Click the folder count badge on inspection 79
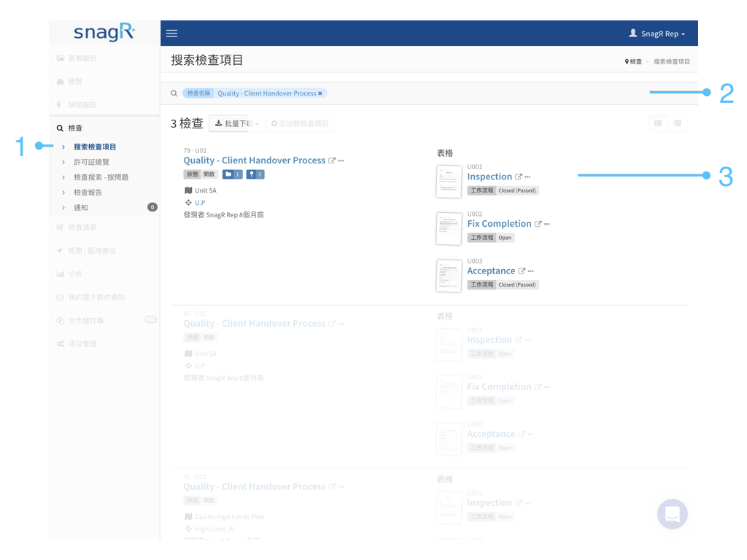 [232, 174]
